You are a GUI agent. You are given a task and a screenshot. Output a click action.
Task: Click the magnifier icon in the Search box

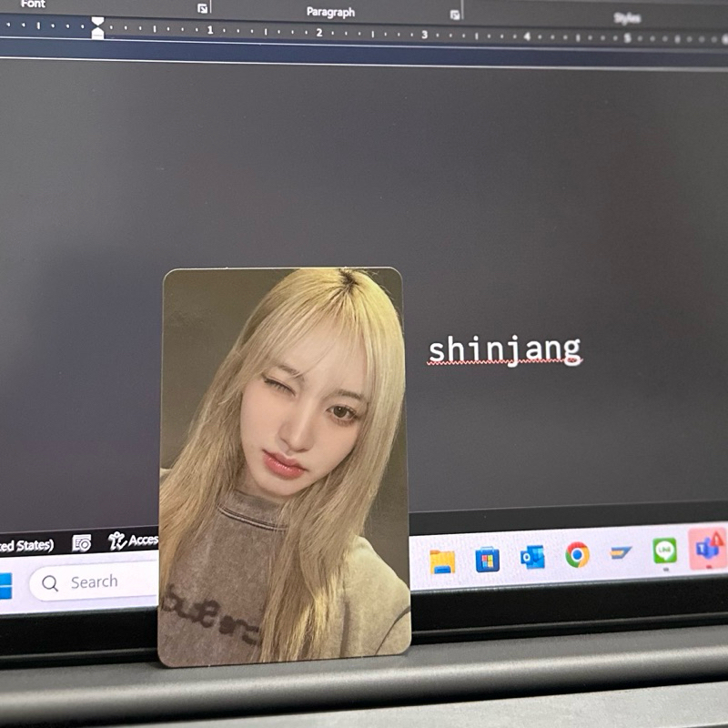pyautogui.click(x=50, y=581)
